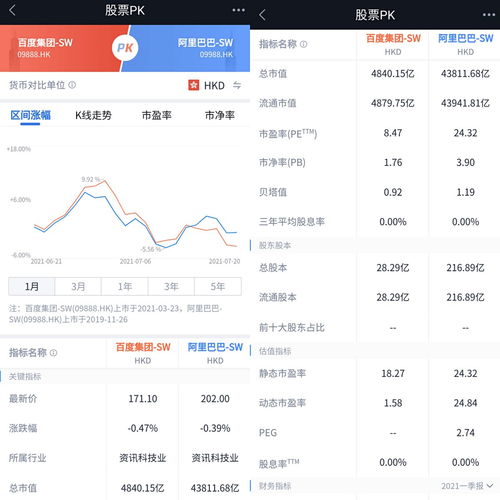Tap the 股息率TTM row label
The width and height of the screenshot is (500, 500).
click(279, 463)
